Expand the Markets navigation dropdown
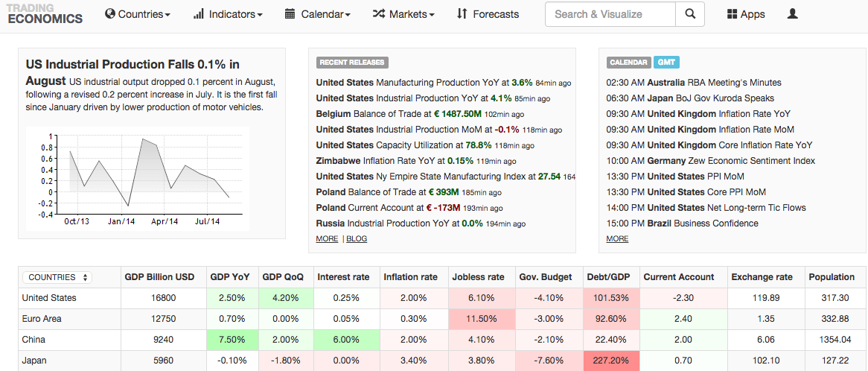 (403, 14)
